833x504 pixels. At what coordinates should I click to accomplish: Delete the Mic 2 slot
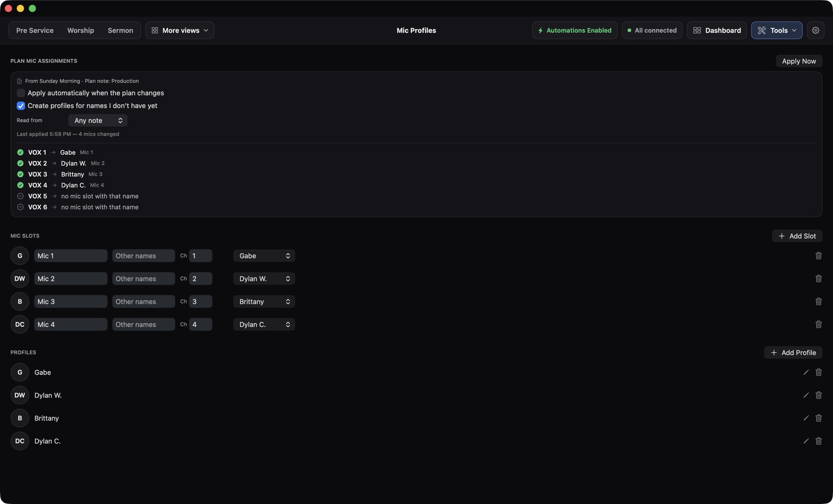coord(818,279)
